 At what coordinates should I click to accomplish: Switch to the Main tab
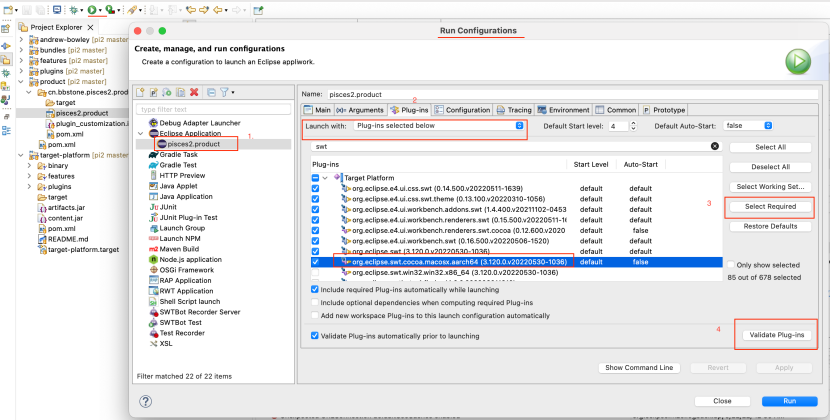[318, 110]
